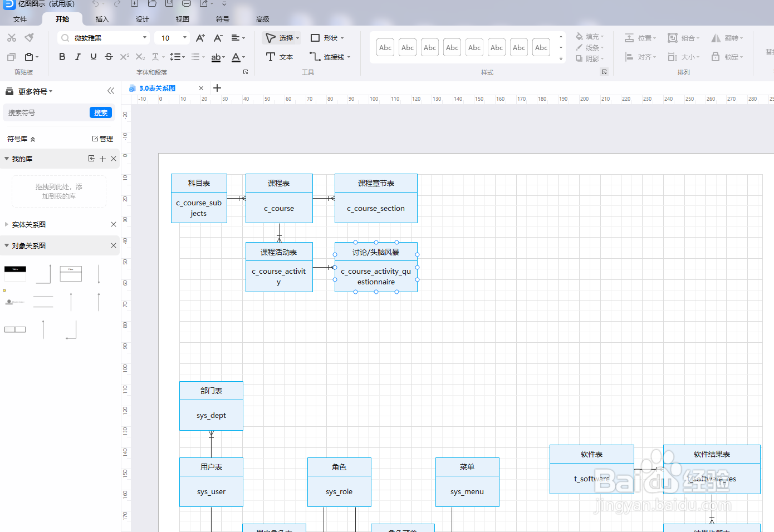Close the 3.0表关系图 tab
The width and height of the screenshot is (774, 532).
click(201, 88)
